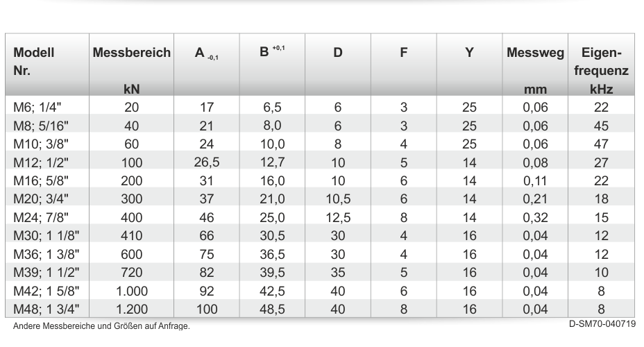Click the 26,5 value in column A
644x347 pixels.
click(x=207, y=162)
